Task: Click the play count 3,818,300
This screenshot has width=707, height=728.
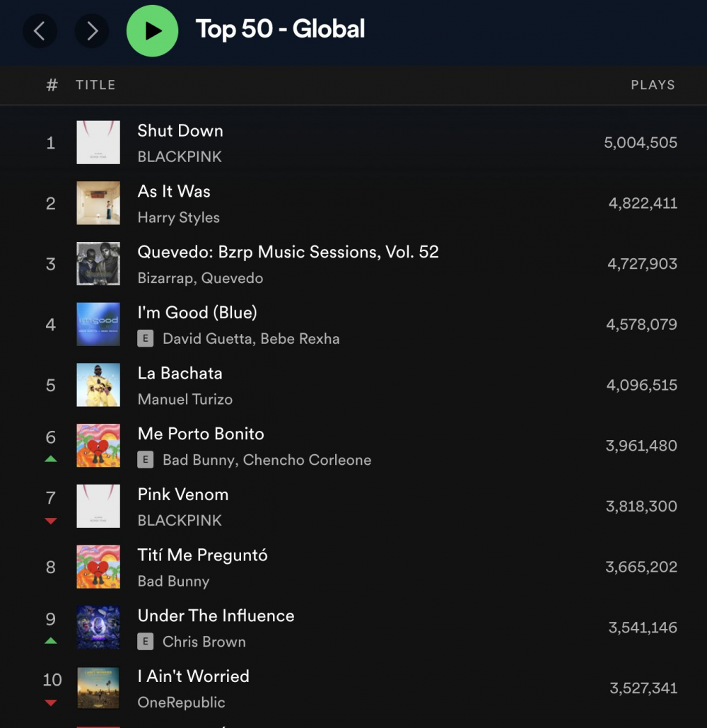Action: 641,506
